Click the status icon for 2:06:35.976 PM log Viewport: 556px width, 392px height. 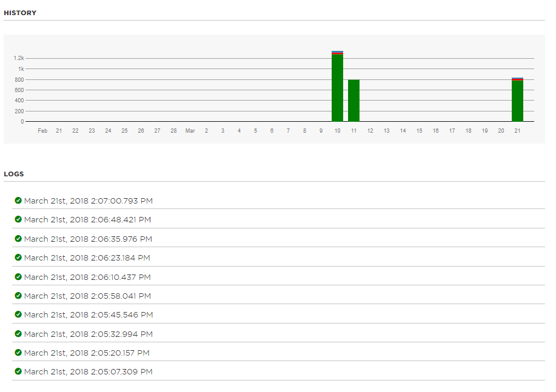tap(18, 239)
